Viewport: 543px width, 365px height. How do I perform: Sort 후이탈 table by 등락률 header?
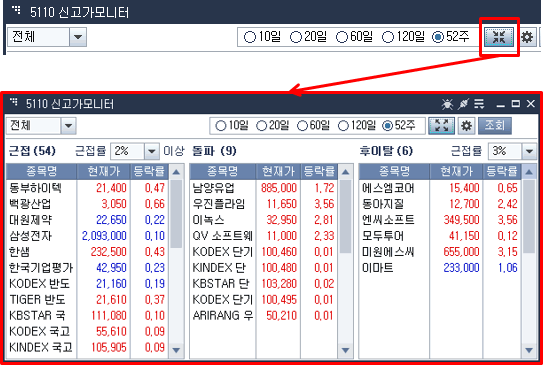click(501, 171)
